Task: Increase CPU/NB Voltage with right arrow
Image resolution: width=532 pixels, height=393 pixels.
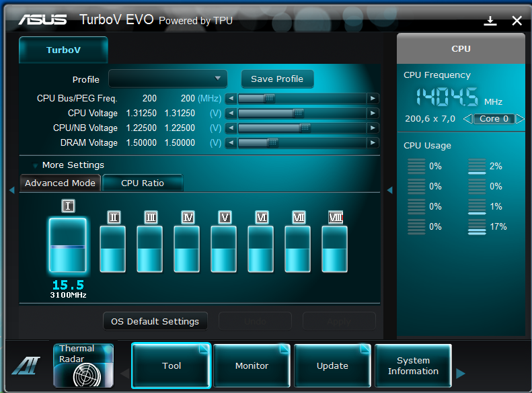Action: point(373,128)
